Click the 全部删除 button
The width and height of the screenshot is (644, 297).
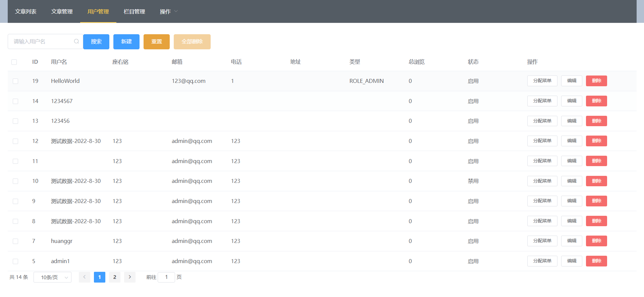pos(192,42)
